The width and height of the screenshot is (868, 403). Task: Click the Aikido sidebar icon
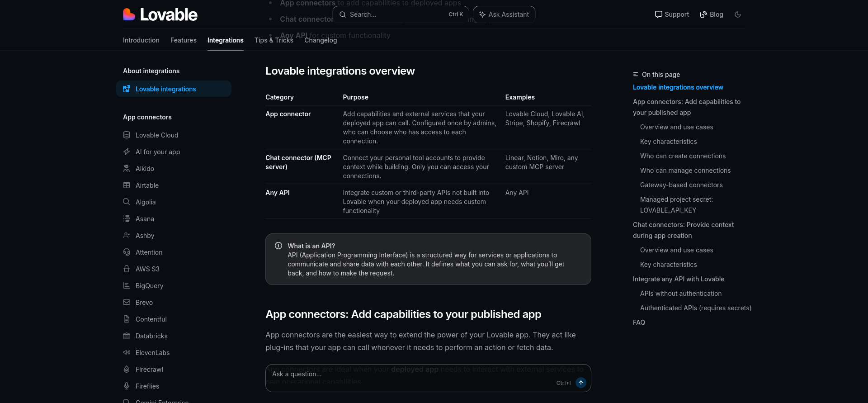127,168
